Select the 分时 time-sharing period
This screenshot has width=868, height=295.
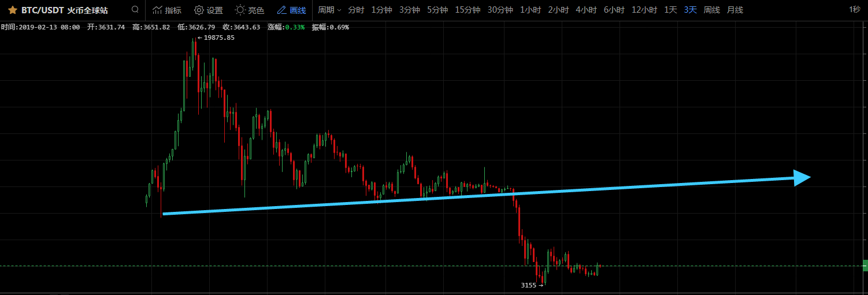356,10
